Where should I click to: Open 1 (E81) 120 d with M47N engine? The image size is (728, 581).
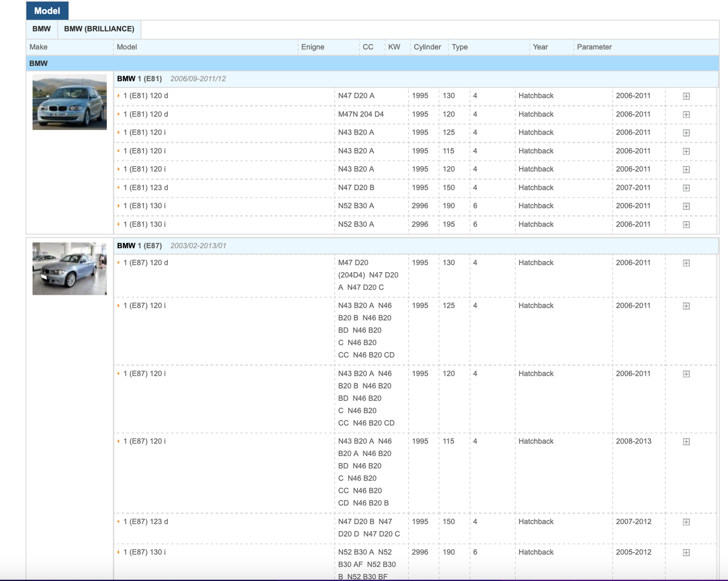pyautogui.click(x=146, y=114)
